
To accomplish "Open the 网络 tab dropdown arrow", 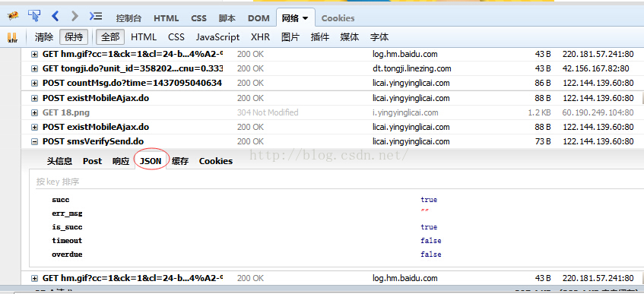I will click(305, 18).
